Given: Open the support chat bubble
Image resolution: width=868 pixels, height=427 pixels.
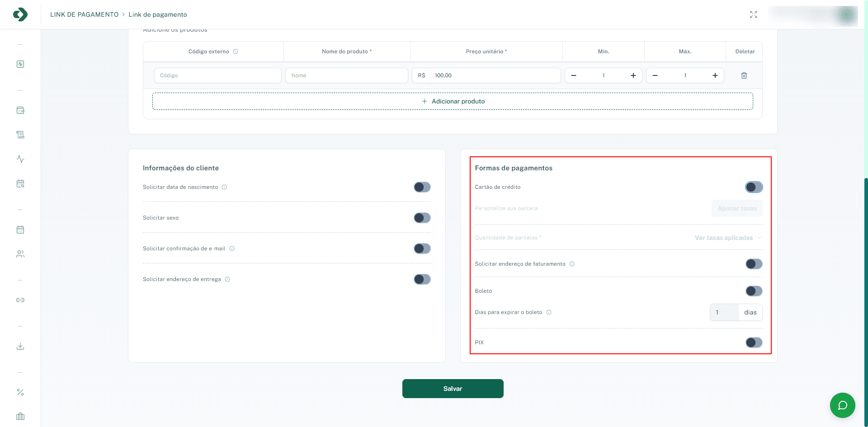Looking at the screenshot, I should (842, 405).
